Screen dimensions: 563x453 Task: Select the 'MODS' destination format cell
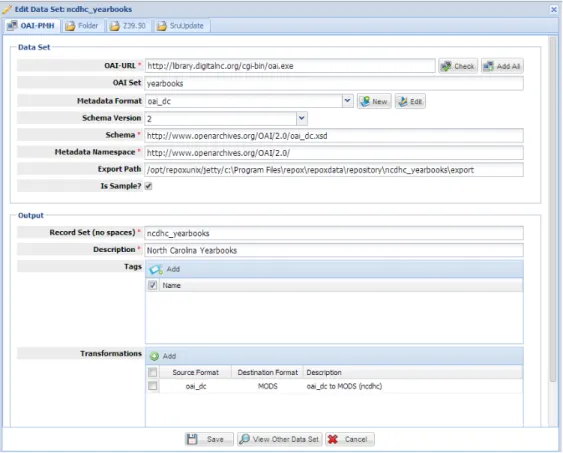(x=267, y=386)
